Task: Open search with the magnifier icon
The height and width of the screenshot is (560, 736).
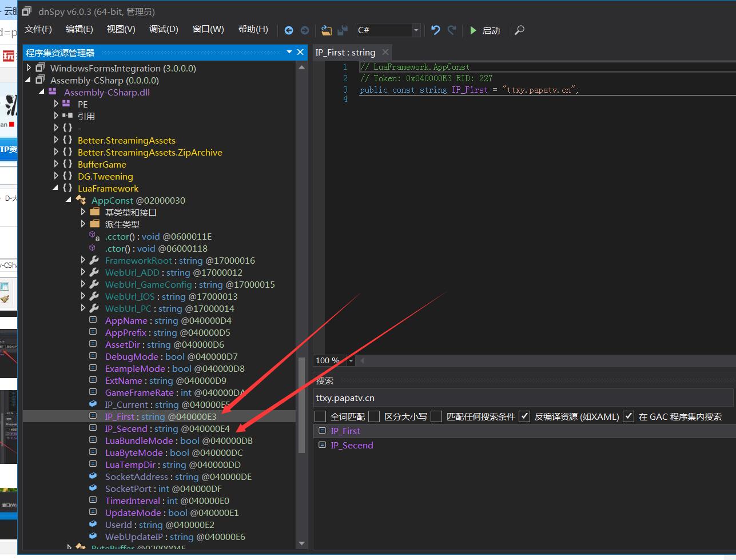Action: click(519, 30)
